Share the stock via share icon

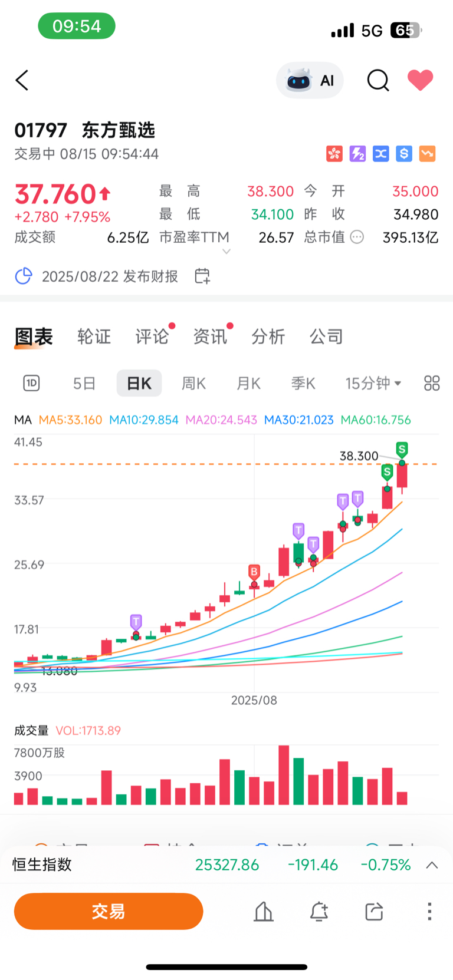[x=374, y=912]
